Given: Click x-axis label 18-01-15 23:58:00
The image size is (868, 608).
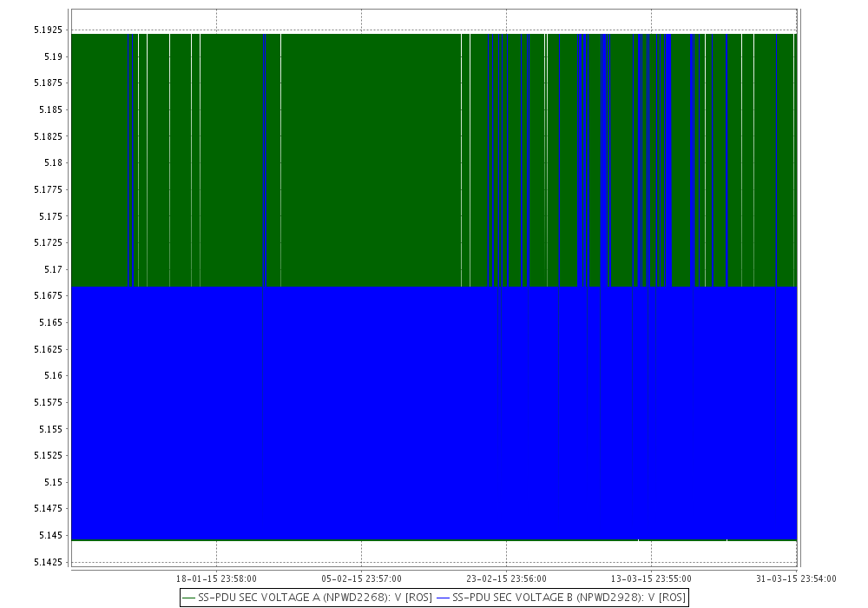Looking at the screenshot, I should pyautogui.click(x=216, y=578).
